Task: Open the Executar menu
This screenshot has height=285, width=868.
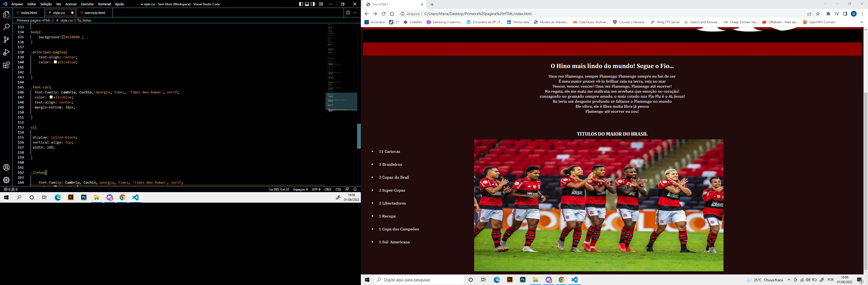Action: click(x=87, y=4)
